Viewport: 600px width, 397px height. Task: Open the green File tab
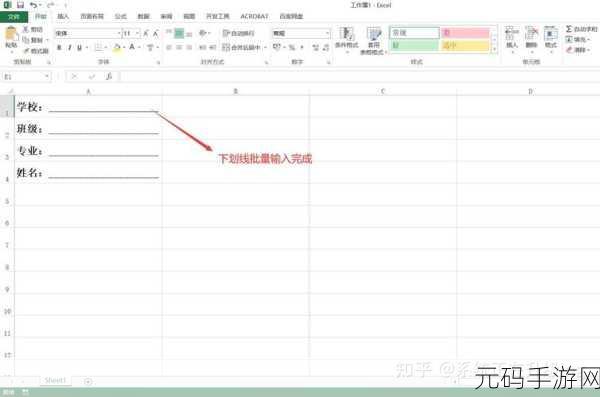click(x=14, y=16)
